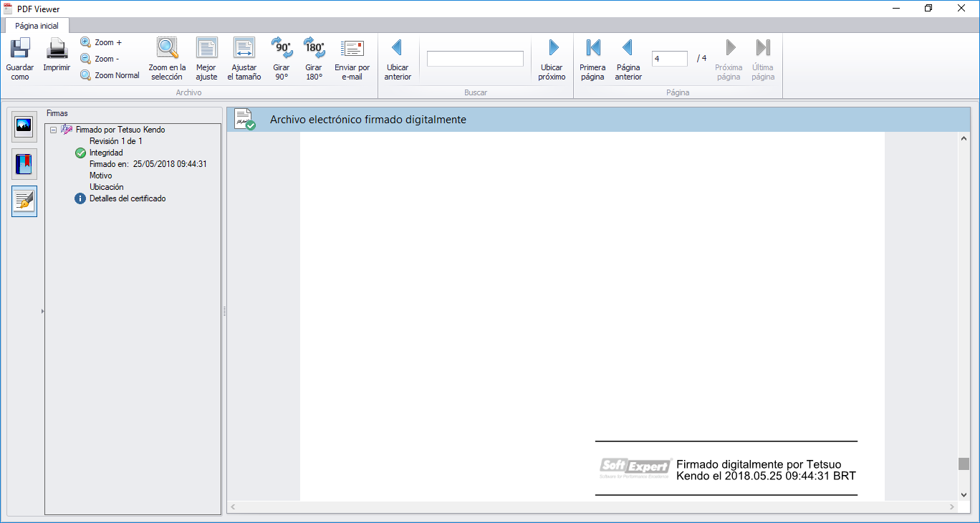980x523 pixels.
Task: Click the SoftExpert logo in signature stamp
Action: pyautogui.click(x=635, y=469)
